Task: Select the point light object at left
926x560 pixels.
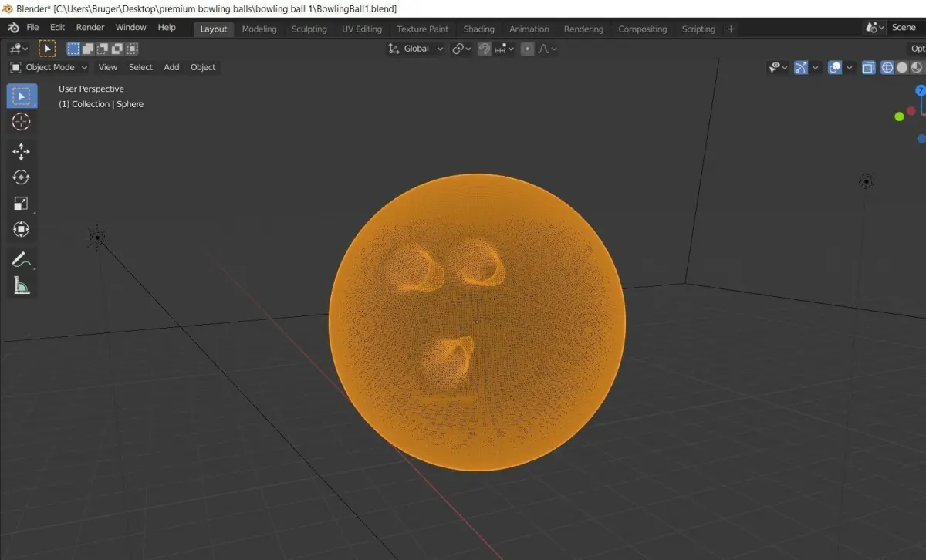Action: 97,238
